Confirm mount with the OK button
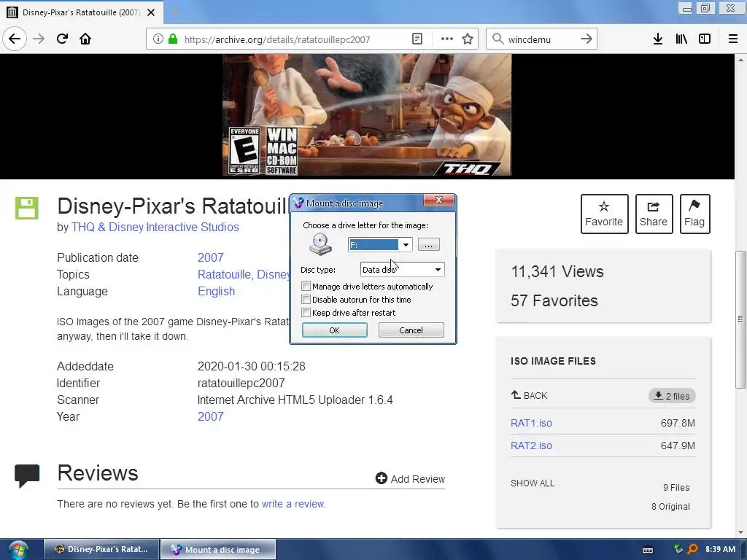This screenshot has width=747, height=560. click(x=334, y=330)
